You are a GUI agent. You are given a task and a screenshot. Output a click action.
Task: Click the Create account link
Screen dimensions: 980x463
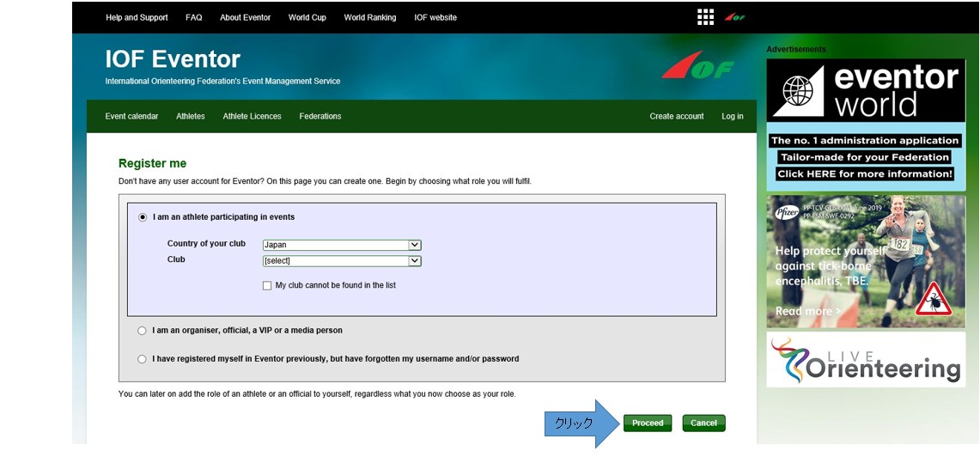(676, 116)
